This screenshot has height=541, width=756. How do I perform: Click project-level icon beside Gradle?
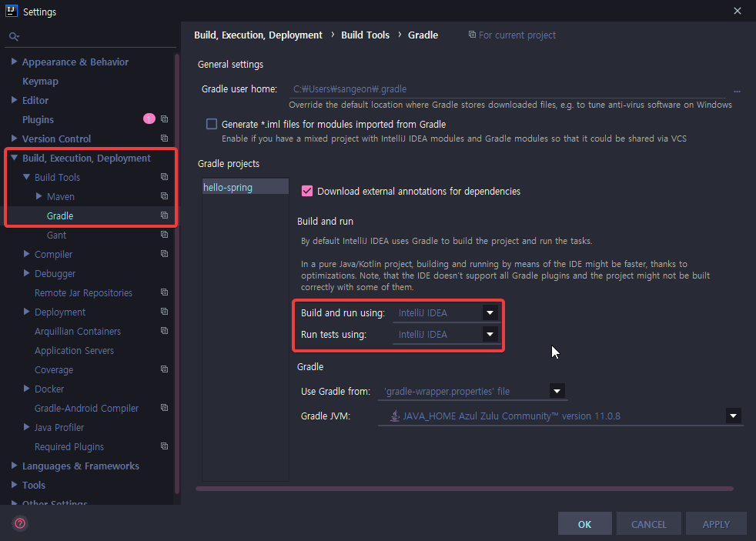(165, 215)
